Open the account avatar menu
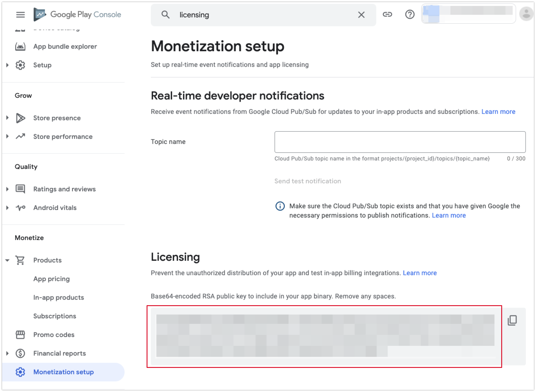Screen dimensions: 536x392 point(526,14)
